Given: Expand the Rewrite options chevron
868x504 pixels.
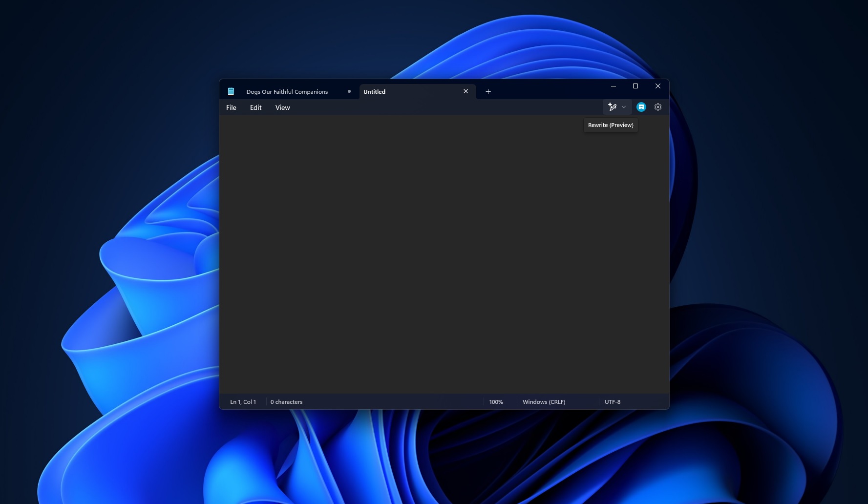Looking at the screenshot, I should click(623, 107).
